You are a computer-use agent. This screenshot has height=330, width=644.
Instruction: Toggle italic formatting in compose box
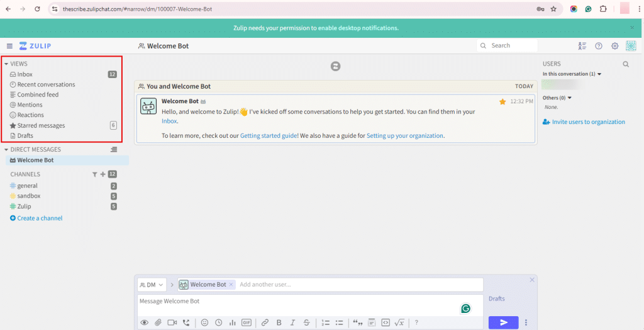point(293,322)
